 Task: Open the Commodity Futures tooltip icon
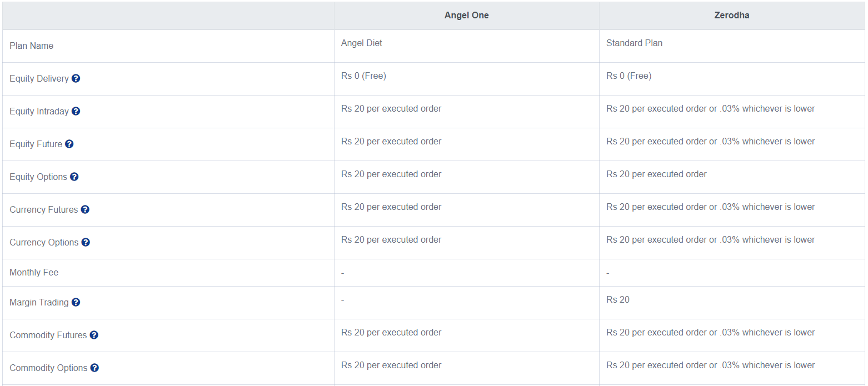tap(94, 335)
